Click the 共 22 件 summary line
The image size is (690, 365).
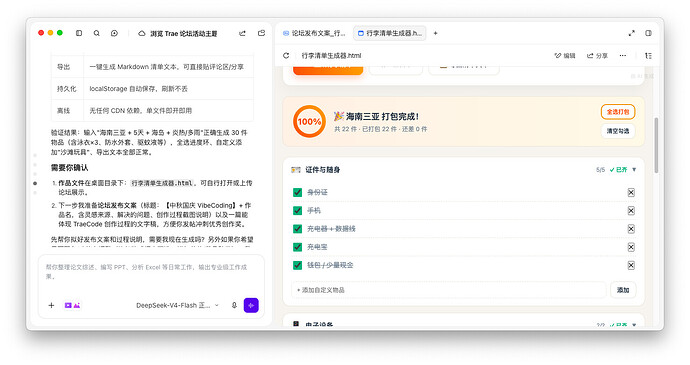[380, 129]
